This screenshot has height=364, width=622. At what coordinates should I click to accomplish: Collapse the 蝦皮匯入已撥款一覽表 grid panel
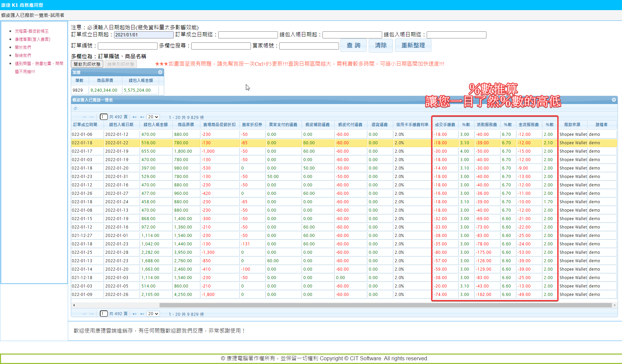(x=614, y=100)
